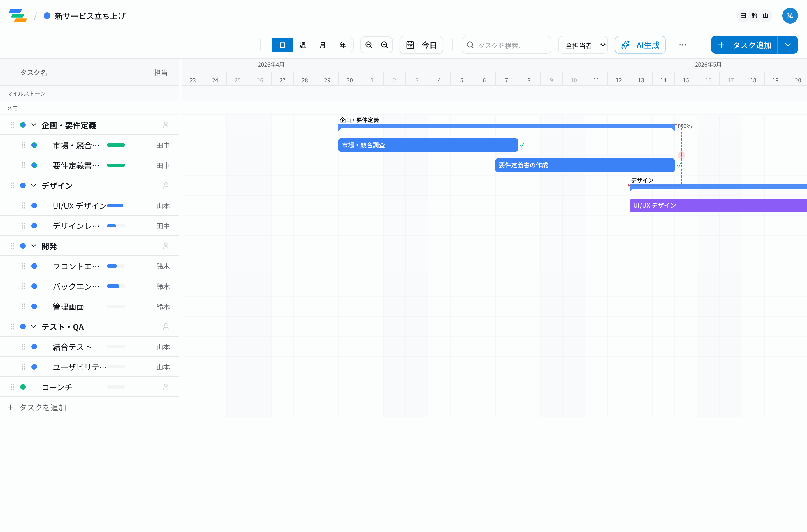Click the 私 user avatar
807x532 pixels.
pyautogui.click(x=790, y=16)
